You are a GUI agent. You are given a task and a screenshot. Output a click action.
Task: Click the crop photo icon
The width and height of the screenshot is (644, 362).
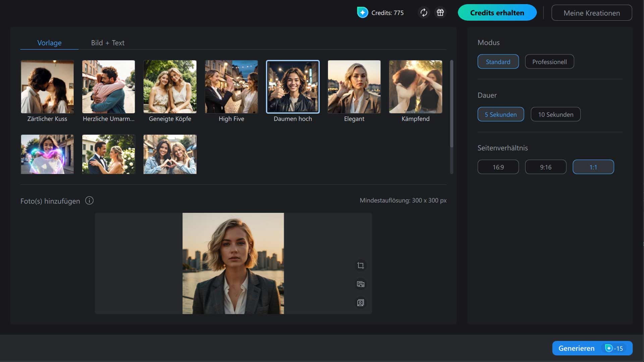pyautogui.click(x=361, y=265)
